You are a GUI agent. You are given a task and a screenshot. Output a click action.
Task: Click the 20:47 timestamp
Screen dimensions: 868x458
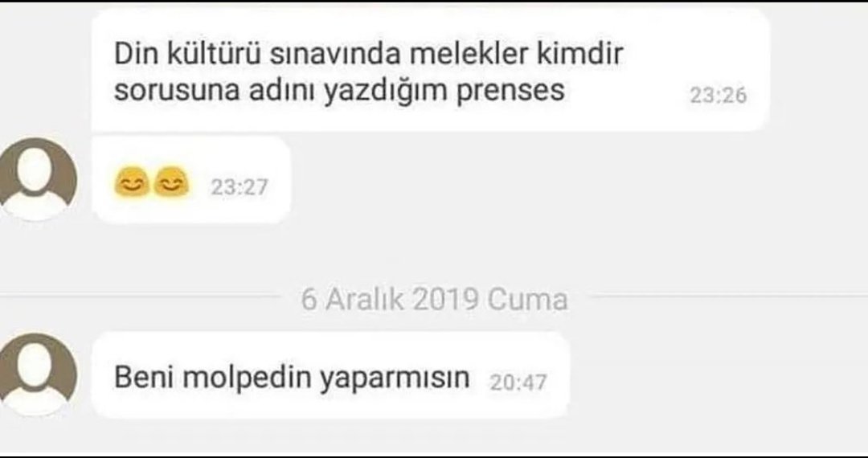518,382
